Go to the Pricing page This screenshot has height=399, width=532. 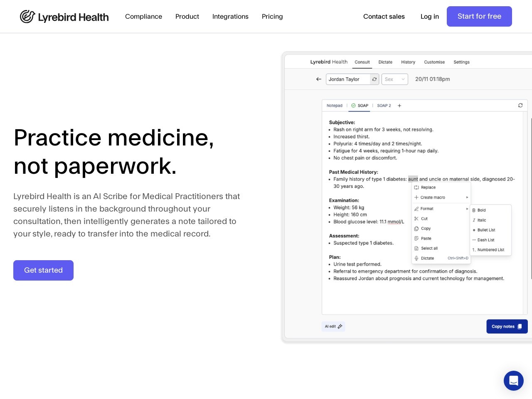point(272,17)
